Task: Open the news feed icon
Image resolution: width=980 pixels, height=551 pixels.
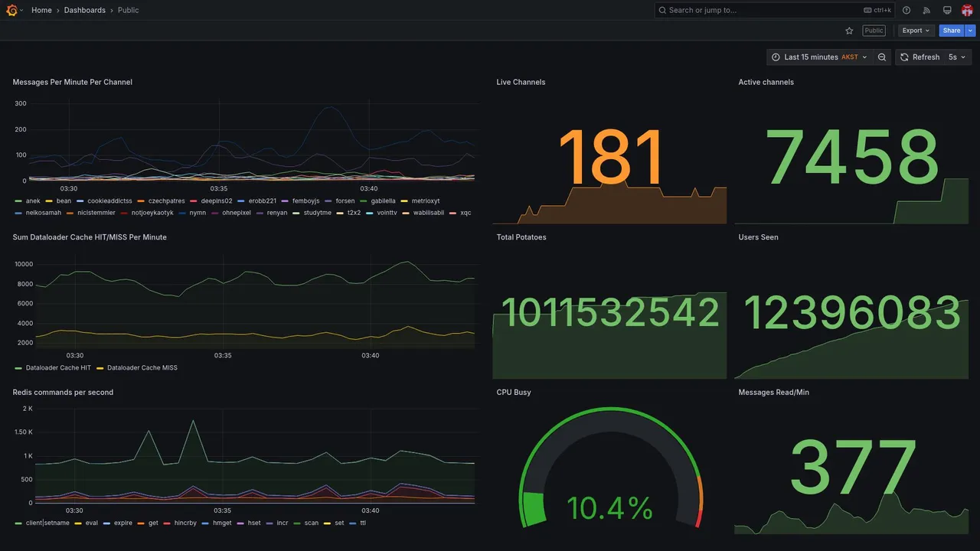Action: tap(926, 10)
